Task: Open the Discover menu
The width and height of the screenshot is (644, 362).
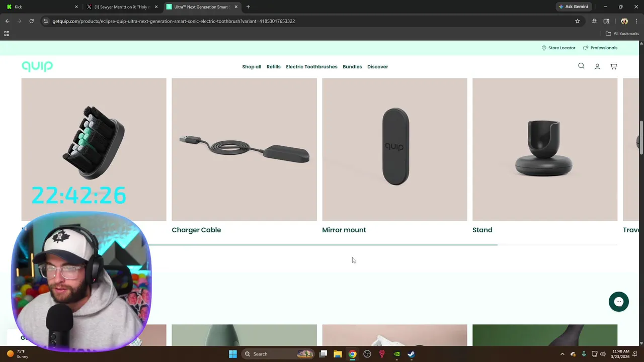Action: (377, 66)
